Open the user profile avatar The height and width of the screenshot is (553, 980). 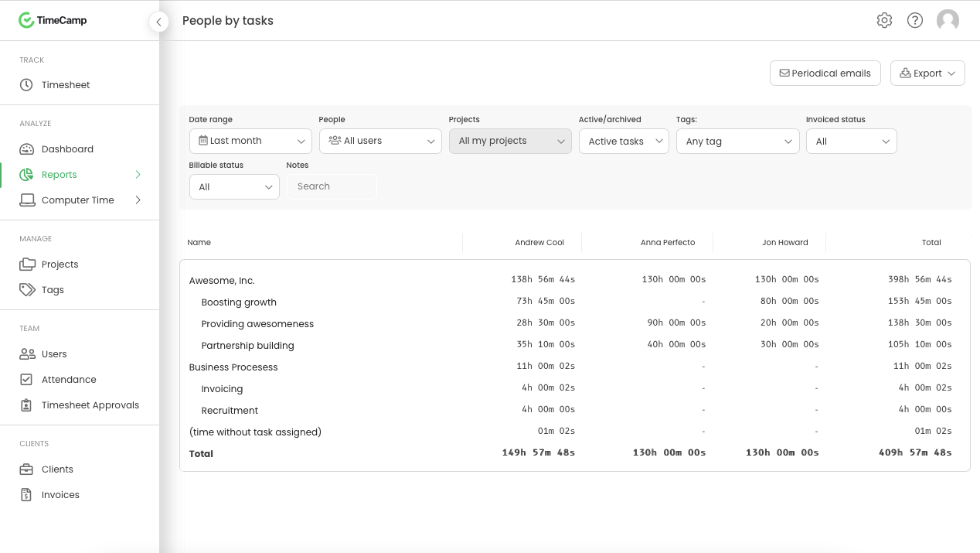pos(948,21)
